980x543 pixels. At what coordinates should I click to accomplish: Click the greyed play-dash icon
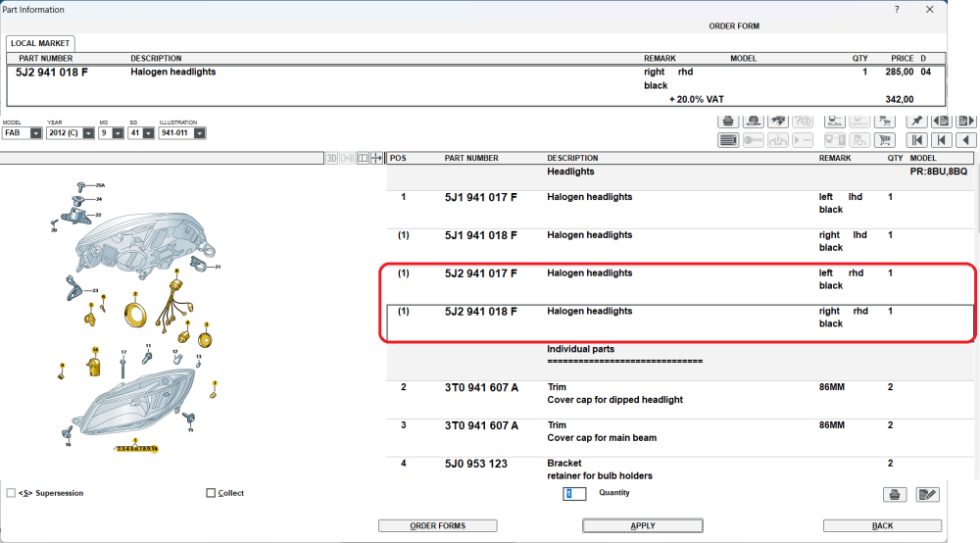click(804, 140)
